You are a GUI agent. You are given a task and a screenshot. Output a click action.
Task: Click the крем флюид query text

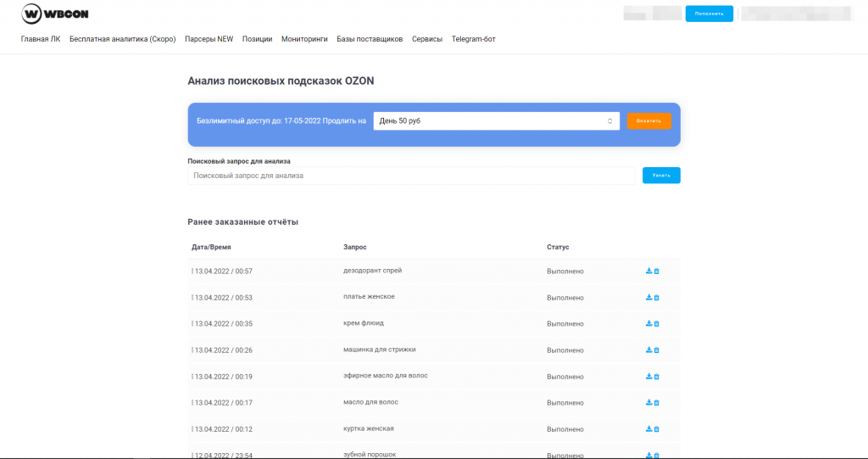[364, 323]
